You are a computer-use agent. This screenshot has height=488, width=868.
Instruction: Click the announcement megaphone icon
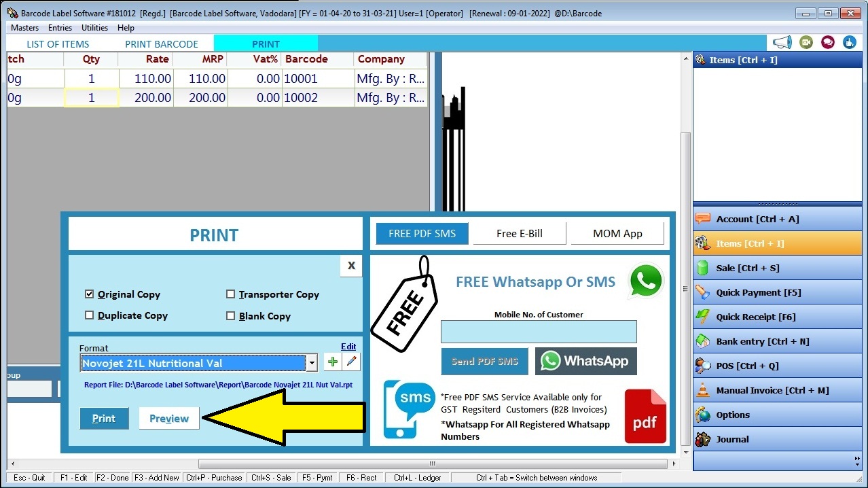pyautogui.click(x=782, y=41)
